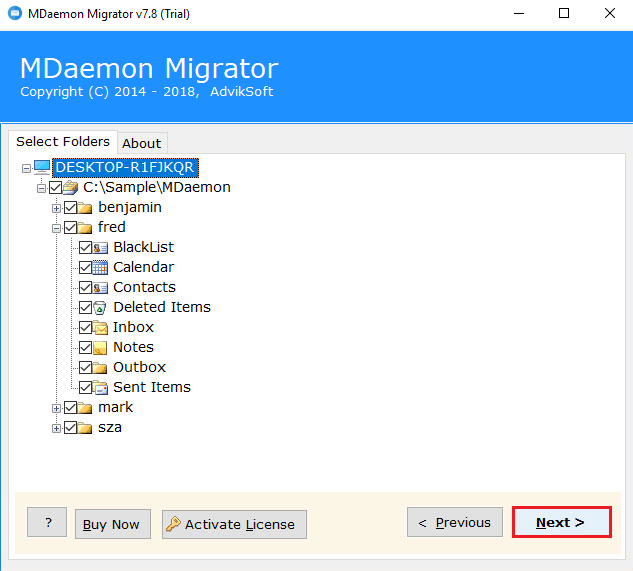Select the Calendar label text

click(144, 267)
